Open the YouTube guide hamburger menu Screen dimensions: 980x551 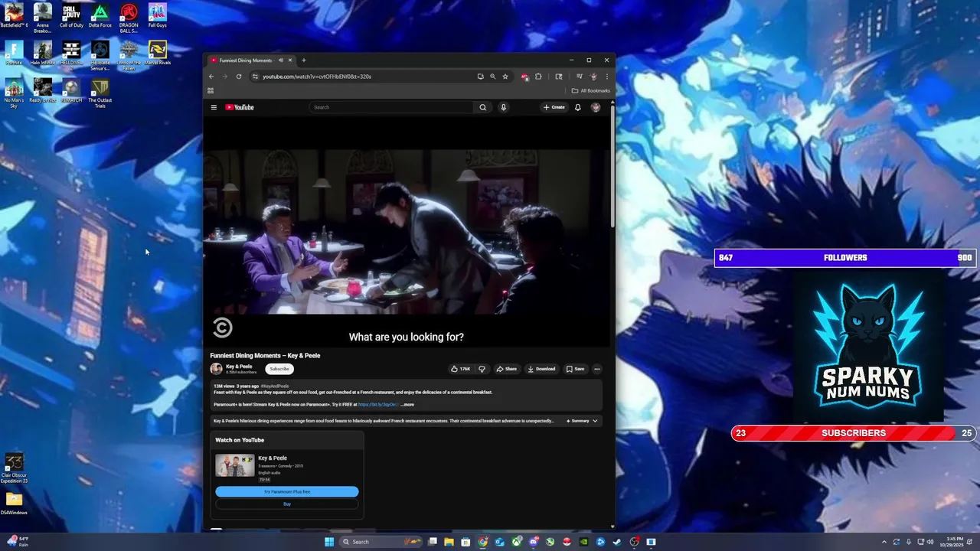pyautogui.click(x=214, y=107)
